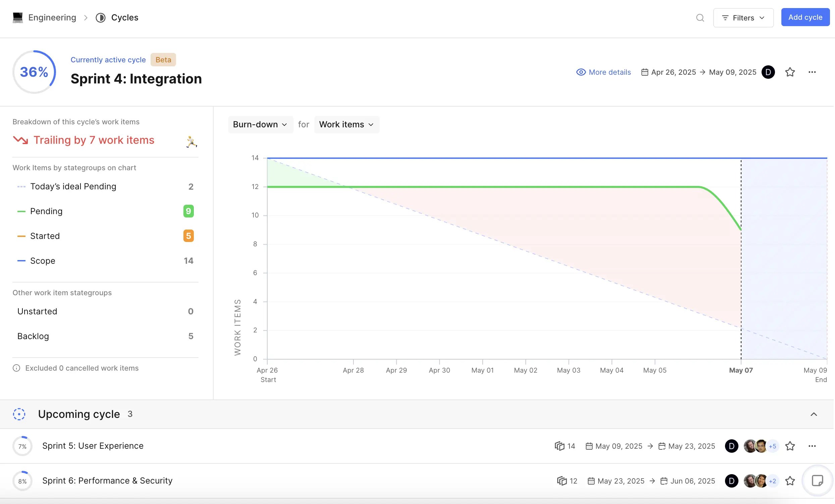Open the Burn-down chart type dropdown
Image resolution: width=835 pixels, height=504 pixels.
pos(260,124)
